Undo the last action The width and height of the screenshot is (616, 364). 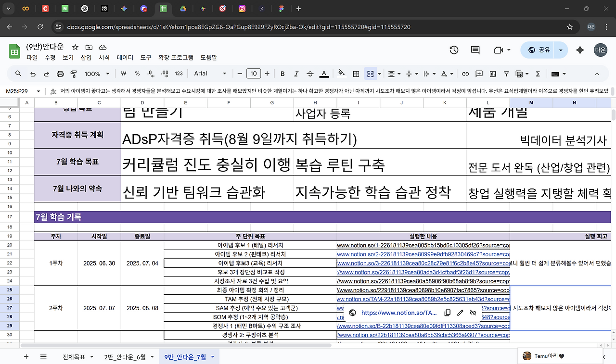click(32, 74)
